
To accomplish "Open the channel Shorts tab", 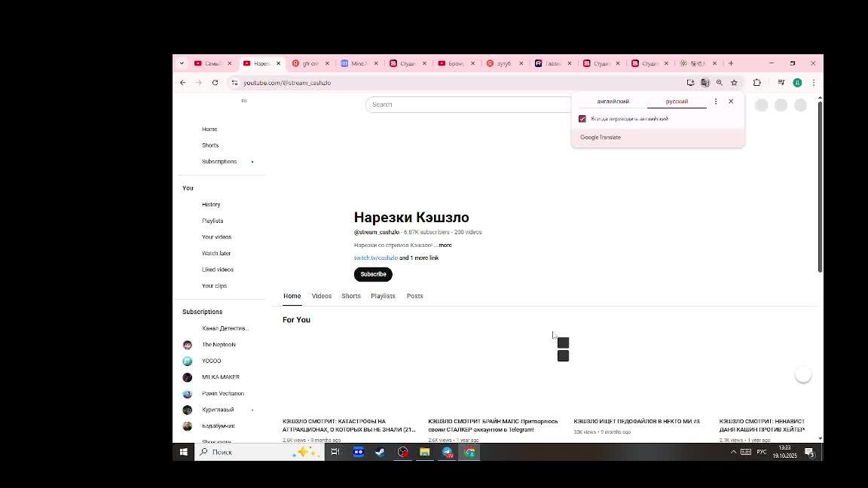I will [x=351, y=296].
